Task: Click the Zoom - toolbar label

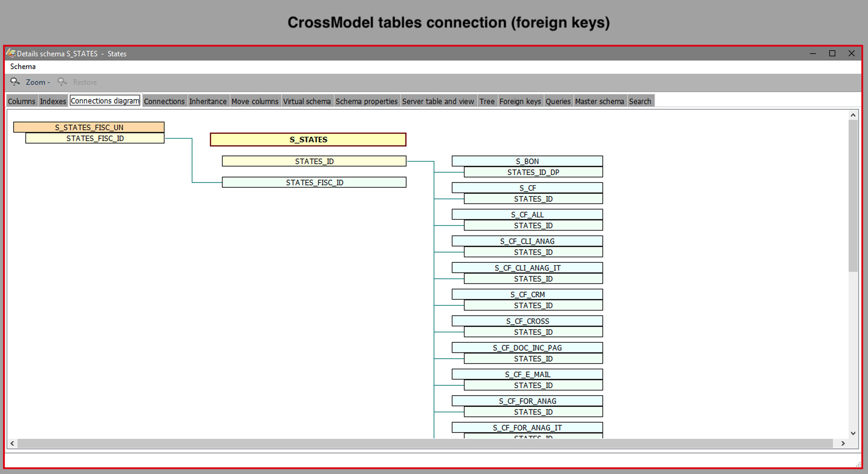Action: (38, 82)
